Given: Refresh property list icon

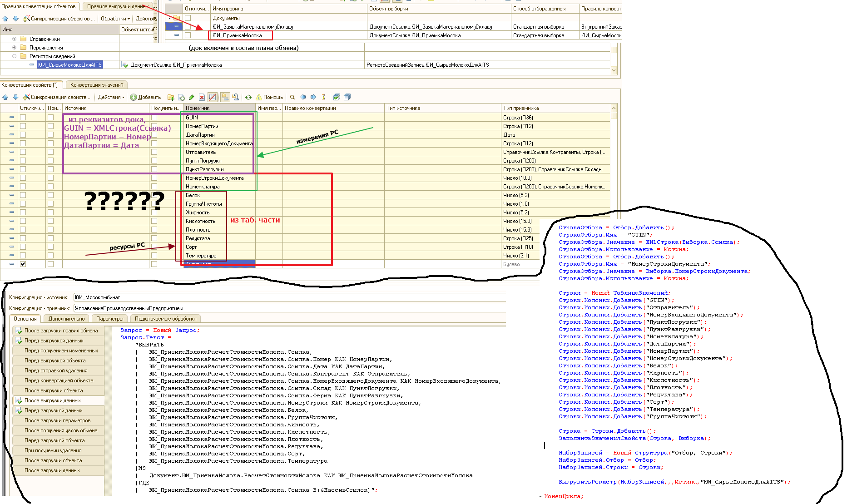Looking at the screenshot, I should pos(248,97).
